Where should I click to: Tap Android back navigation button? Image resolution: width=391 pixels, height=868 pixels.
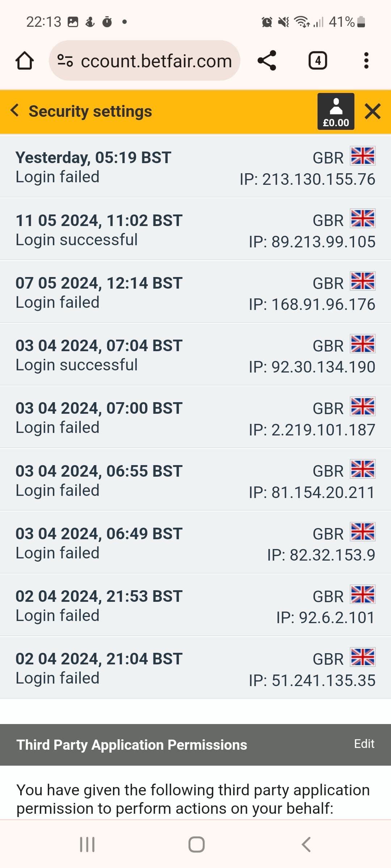(x=306, y=844)
